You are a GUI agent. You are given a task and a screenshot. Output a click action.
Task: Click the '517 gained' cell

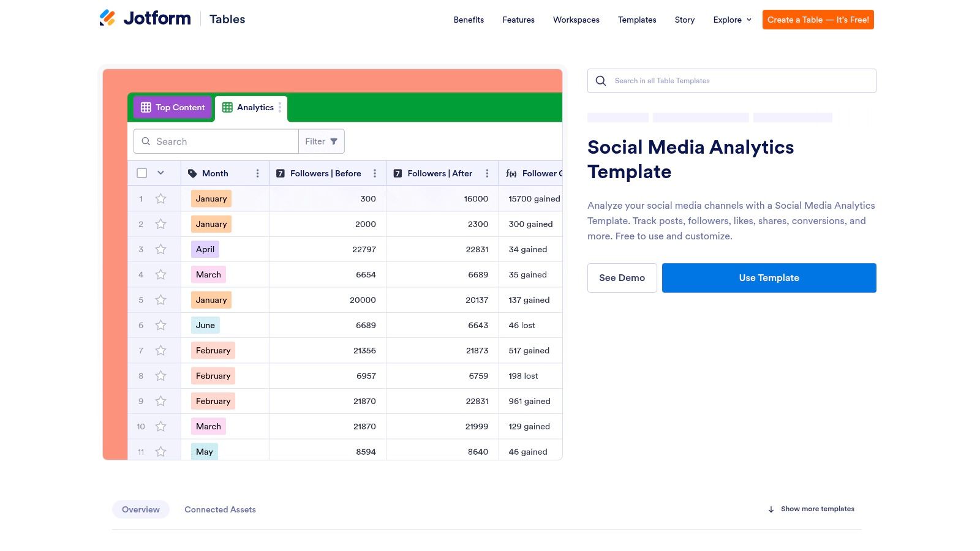click(x=529, y=351)
